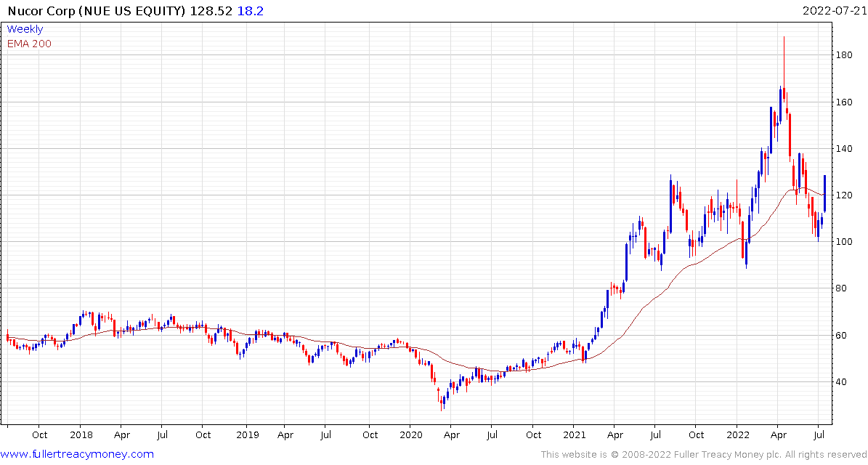The height and width of the screenshot is (465, 868).
Task: Click the blue change value 18.2
Action: (250, 10)
